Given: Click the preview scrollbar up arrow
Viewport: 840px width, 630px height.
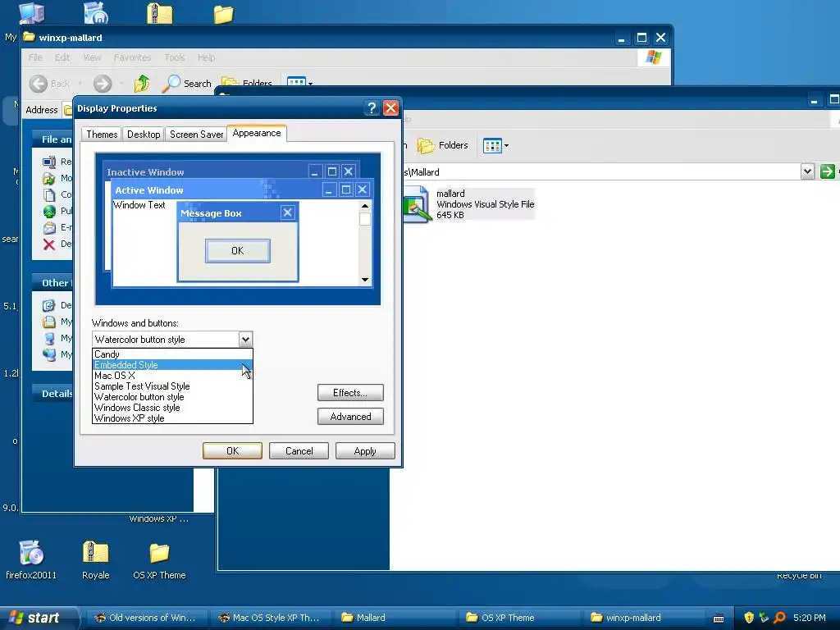Looking at the screenshot, I should click(x=365, y=206).
